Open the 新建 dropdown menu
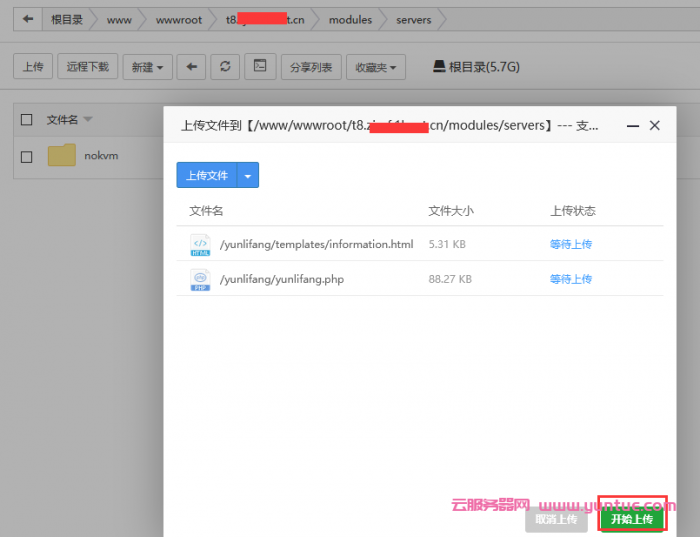 tap(147, 67)
